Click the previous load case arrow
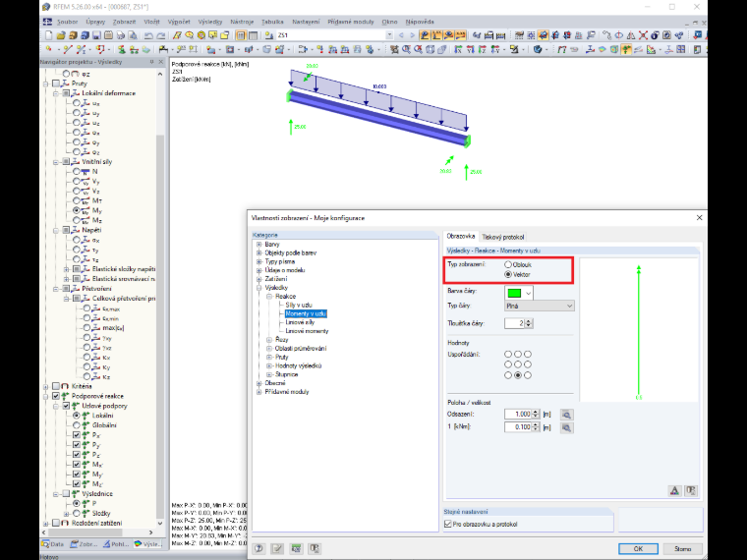 pos(401,35)
